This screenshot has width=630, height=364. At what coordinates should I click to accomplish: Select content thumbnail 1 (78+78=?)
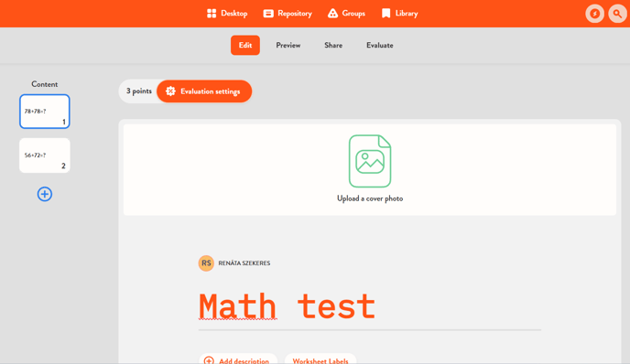[45, 112]
